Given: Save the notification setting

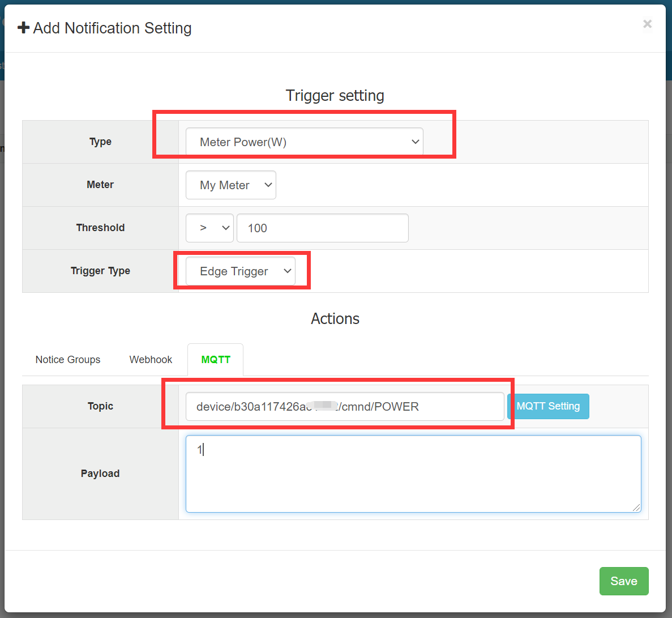Looking at the screenshot, I should tap(623, 581).
